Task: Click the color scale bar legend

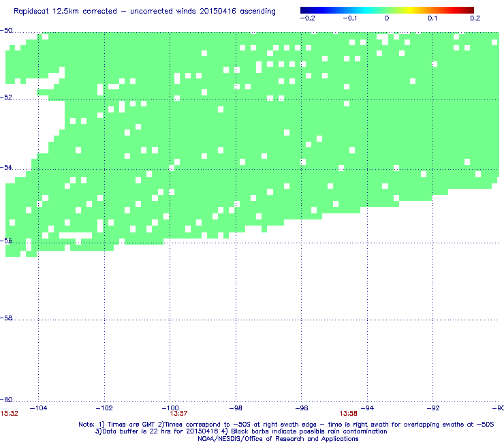Action: click(x=387, y=10)
